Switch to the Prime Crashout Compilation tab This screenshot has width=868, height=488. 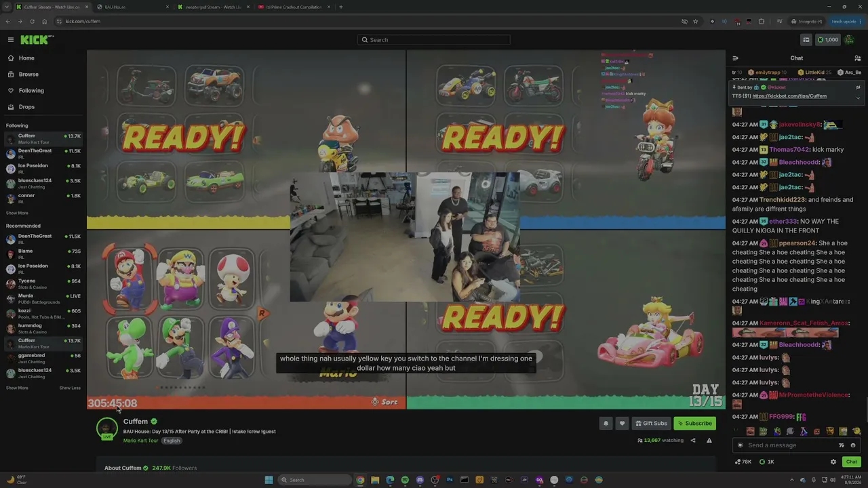tap(295, 7)
